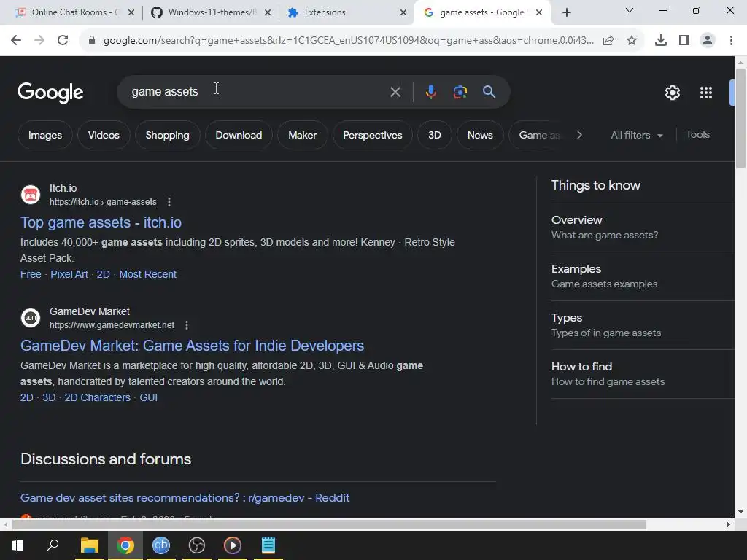Click the Google logo
The height and width of the screenshot is (560, 747).
pyautogui.click(x=50, y=93)
